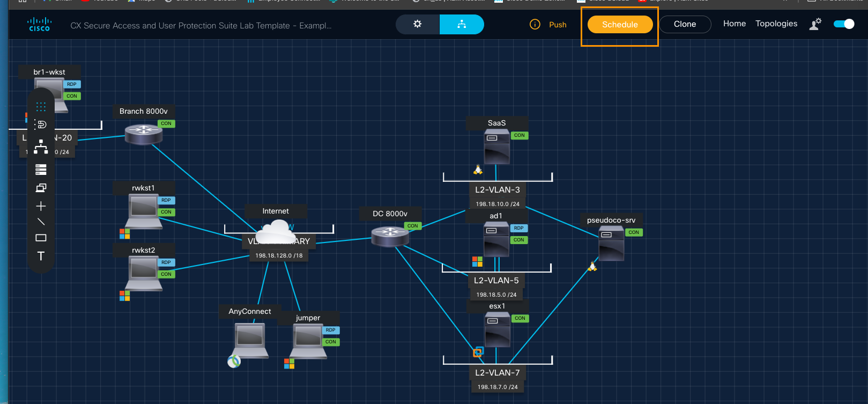Viewport: 868px width, 404px height.
Task: Click RDP badge on rwkst1
Action: click(x=166, y=200)
